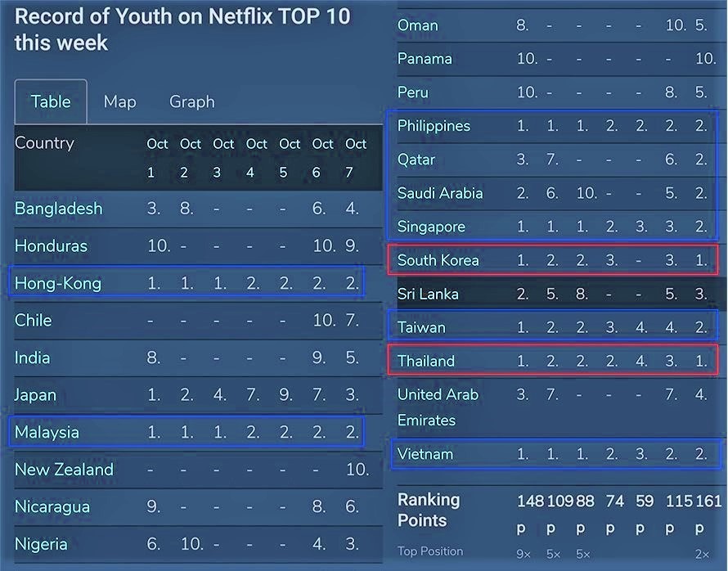Click the Honduras country link
This screenshot has width=728, height=571.
52,245
